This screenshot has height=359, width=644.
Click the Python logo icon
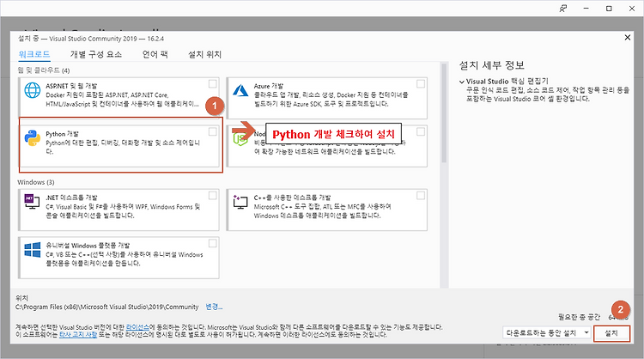coord(33,138)
